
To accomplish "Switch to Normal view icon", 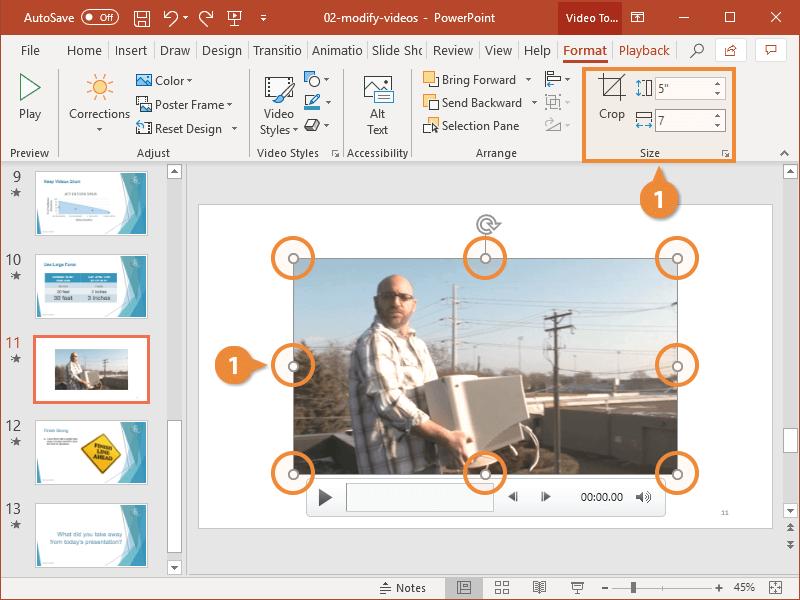I will (464, 587).
